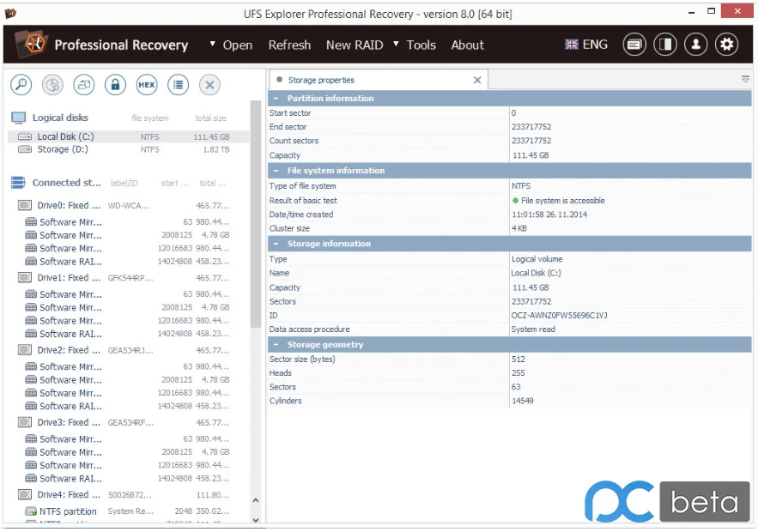Click the Storage (D:) drive icon

(x=25, y=149)
